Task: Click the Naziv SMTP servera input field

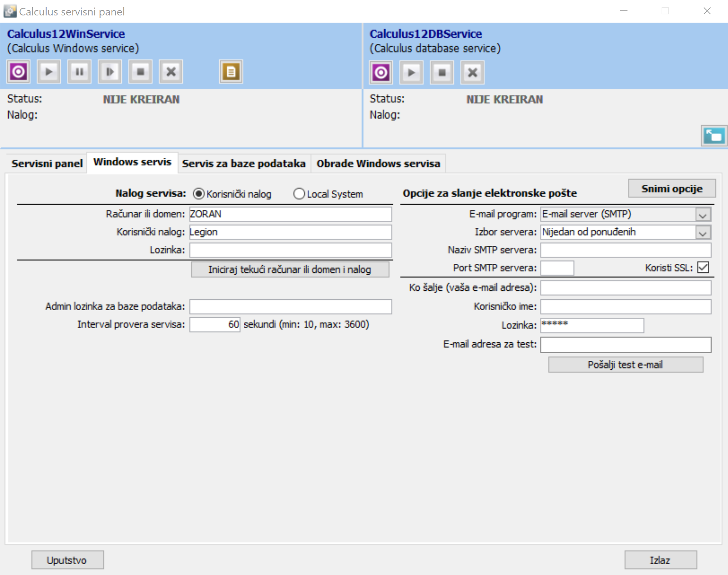Action: click(x=625, y=250)
